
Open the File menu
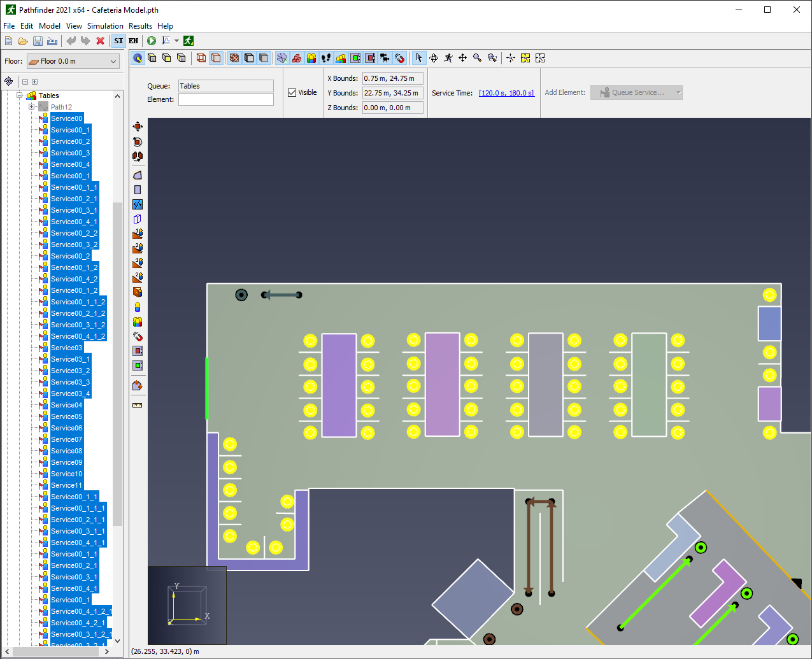pos(9,26)
